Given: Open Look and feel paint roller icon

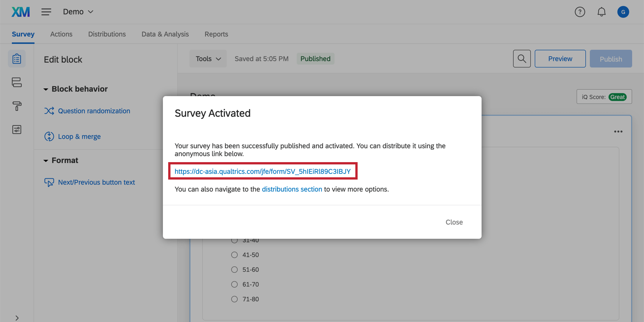Looking at the screenshot, I should pyautogui.click(x=17, y=106).
